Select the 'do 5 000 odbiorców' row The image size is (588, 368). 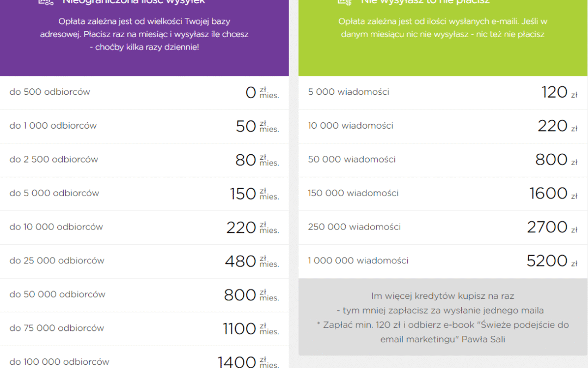click(144, 194)
